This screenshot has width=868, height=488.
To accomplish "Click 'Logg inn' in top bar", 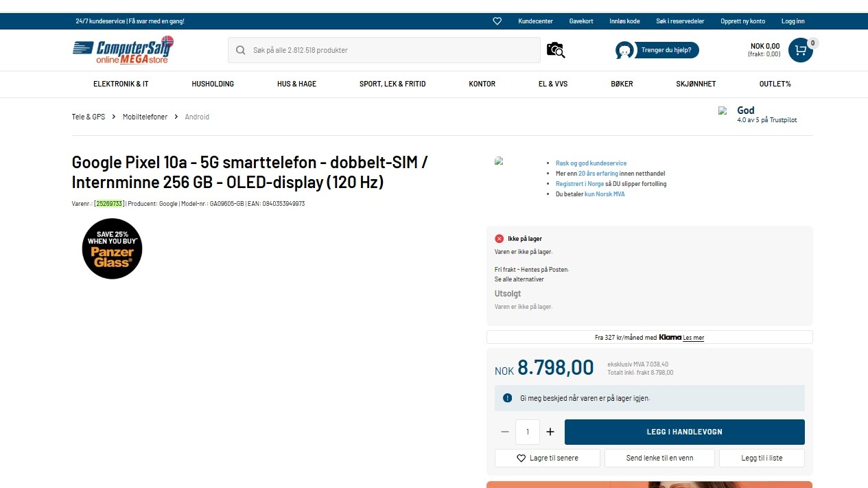I will coord(793,21).
